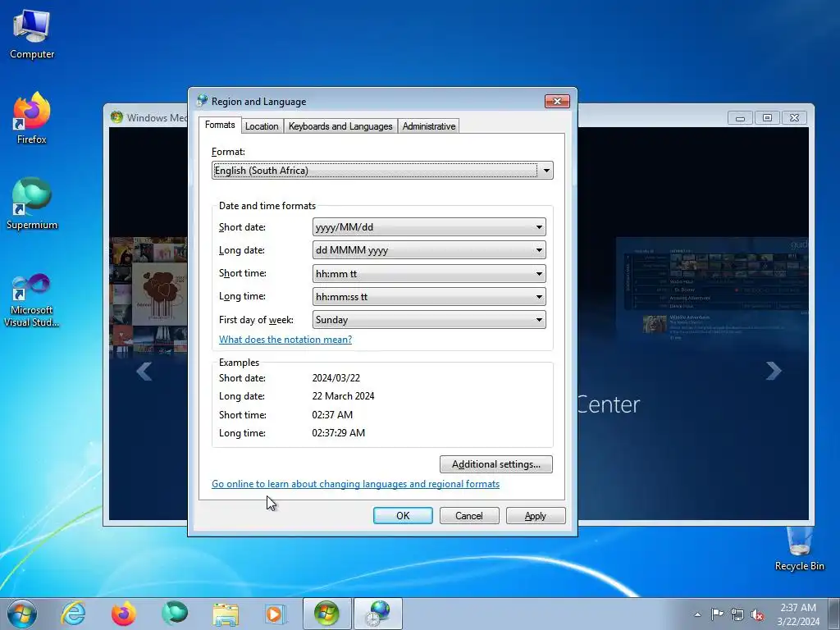Open Windows Media Player taskbar icon
The width and height of the screenshot is (840, 630).
[276, 614]
